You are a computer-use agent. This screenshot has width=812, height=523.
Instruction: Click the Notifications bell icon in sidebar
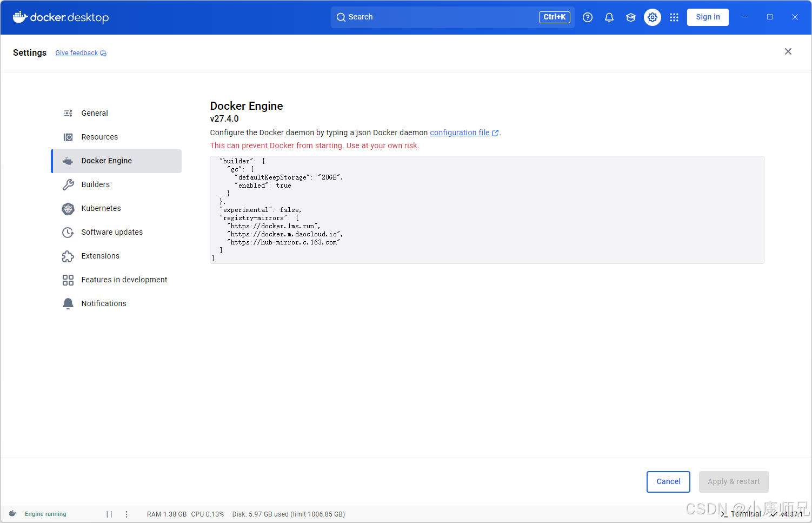[x=68, y=303]
